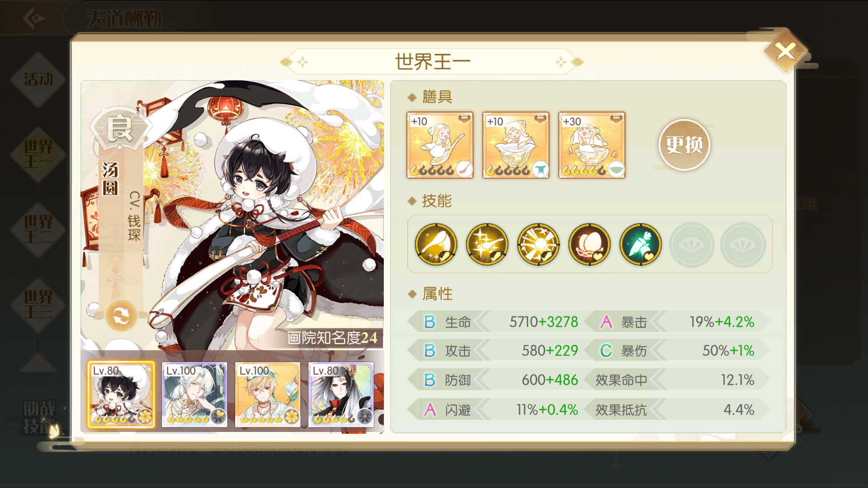This screenshot has width=868, height=488.
Task: Click the back arrow beside 天道酬勤
Action: tap(33, 18)
